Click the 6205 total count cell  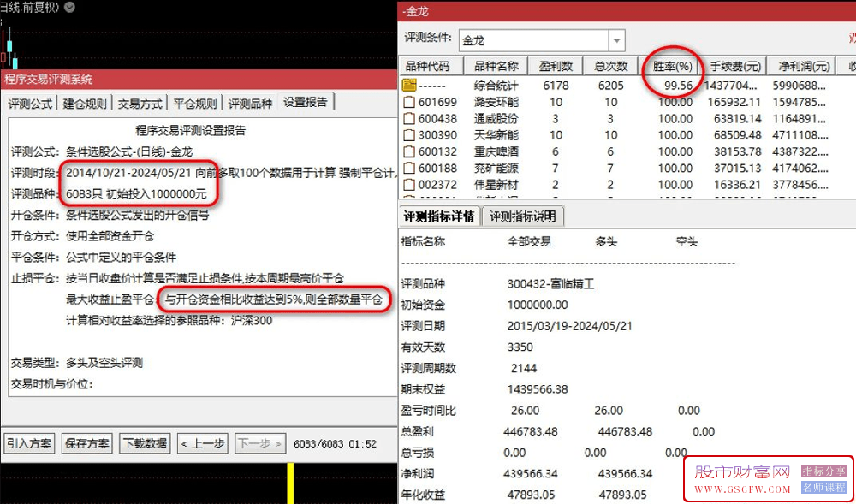tap(611, 86)
